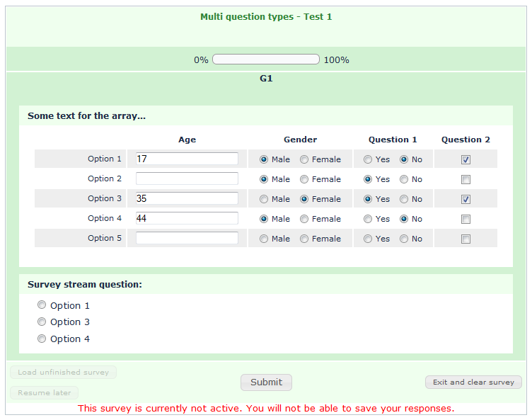Click Exit and clear survey button
This screenshot has width=532, height=420.
coord(473,382)
